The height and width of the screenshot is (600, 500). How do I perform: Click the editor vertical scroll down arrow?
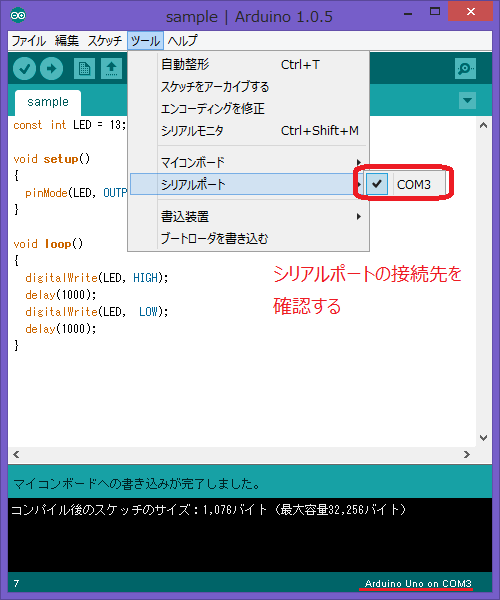point(484,438)
